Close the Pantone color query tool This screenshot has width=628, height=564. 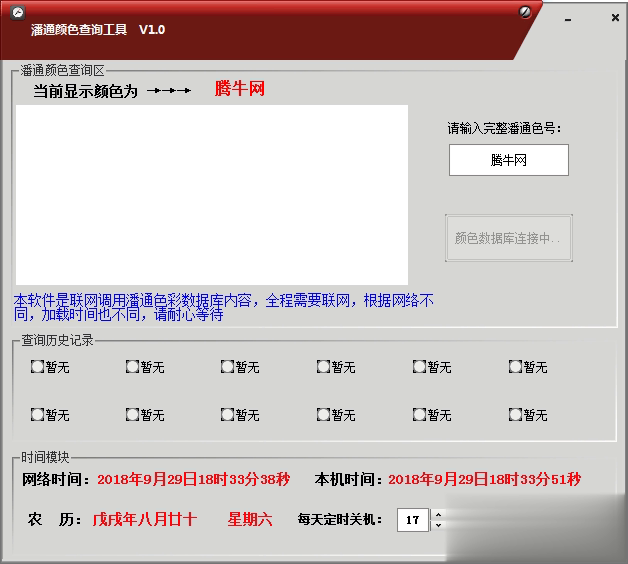(x=615, y=18)
